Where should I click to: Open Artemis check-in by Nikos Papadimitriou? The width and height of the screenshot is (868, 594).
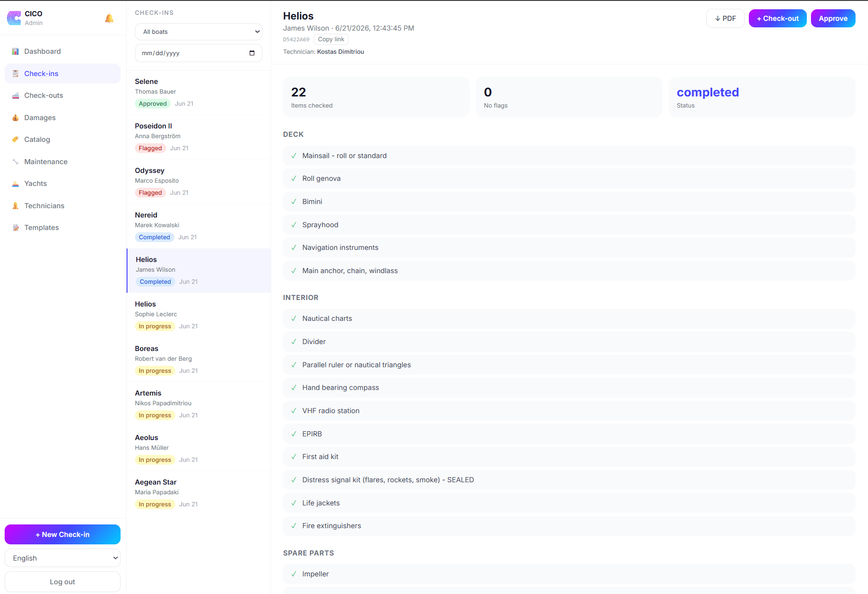click(x=198, y=404)
